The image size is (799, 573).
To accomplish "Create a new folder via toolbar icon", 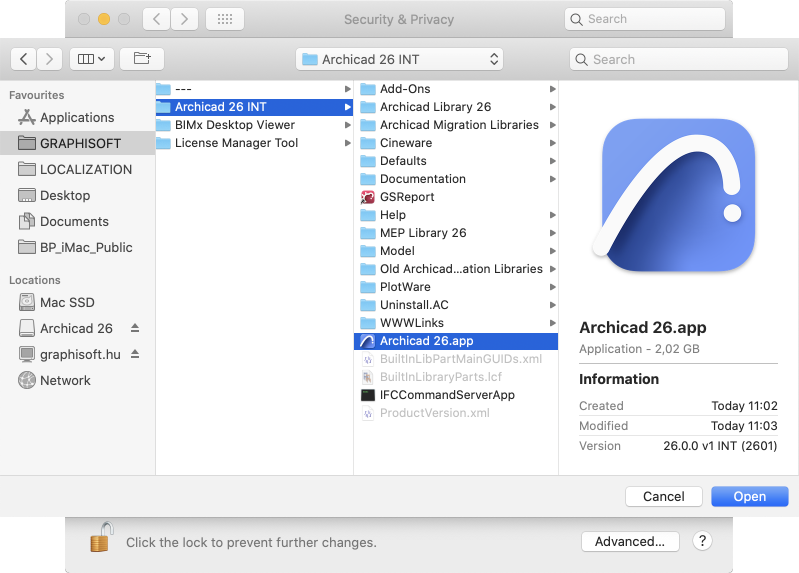I will click(142, 59).
